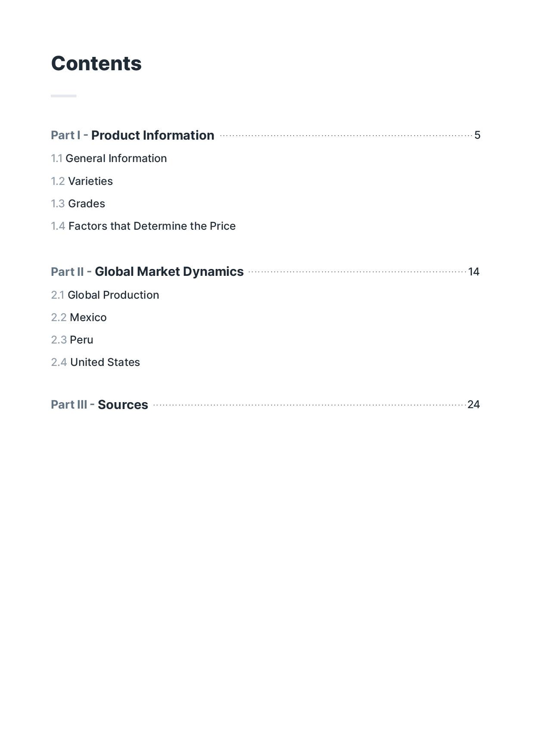Click page number 5 for Part I

[477, 135]
